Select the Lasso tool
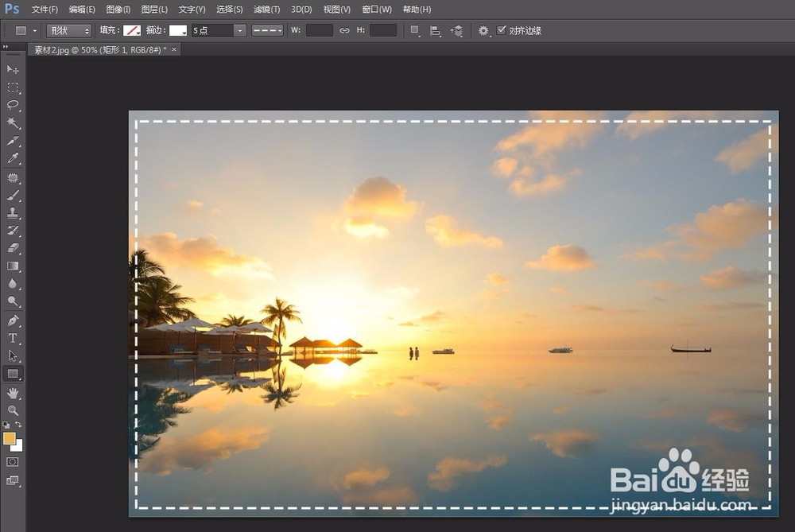795x532 pixels. pyautogui.click(x=13, y=105)
